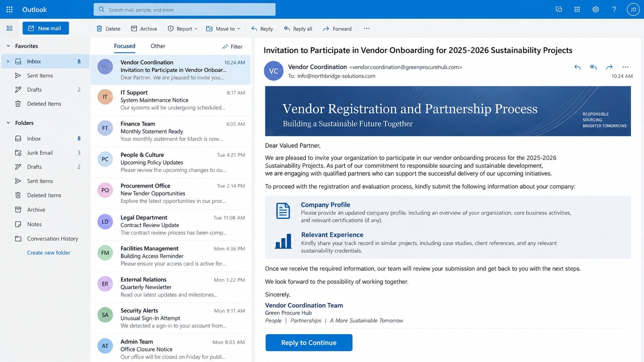Open Settings gear icon
This screenshot has height=362, width=644.
(595, 10)
